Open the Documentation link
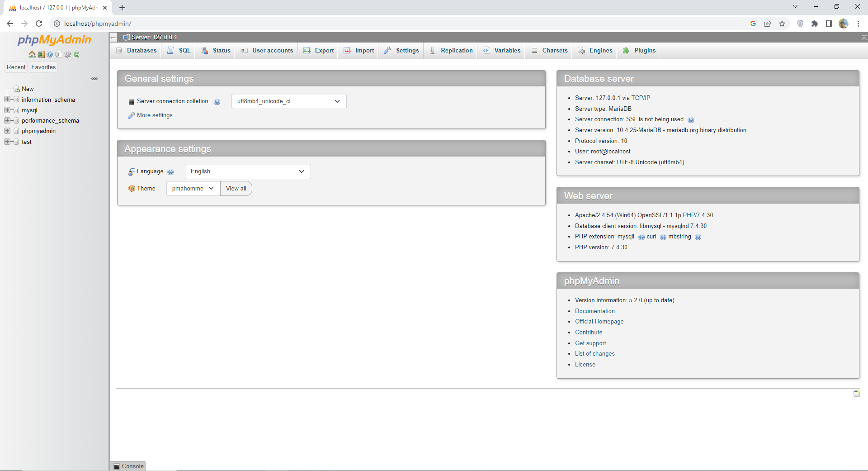868x471 pixels. 594,311
